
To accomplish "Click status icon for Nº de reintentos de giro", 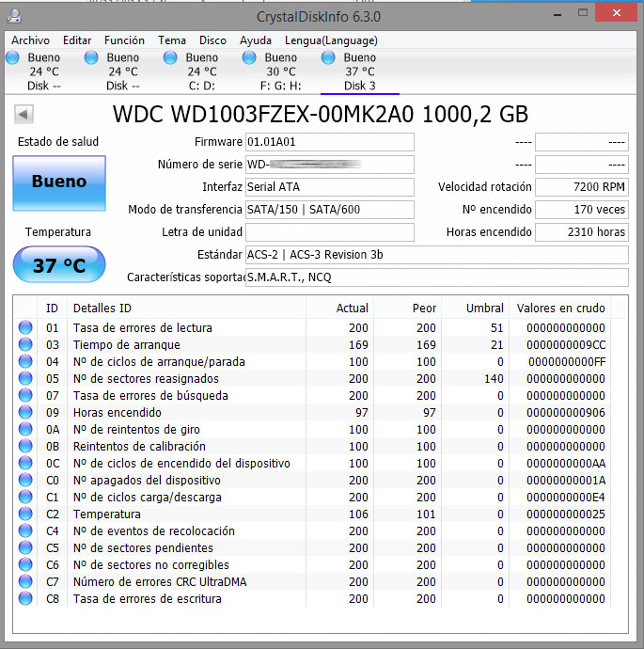I will [x=25, y=429].
